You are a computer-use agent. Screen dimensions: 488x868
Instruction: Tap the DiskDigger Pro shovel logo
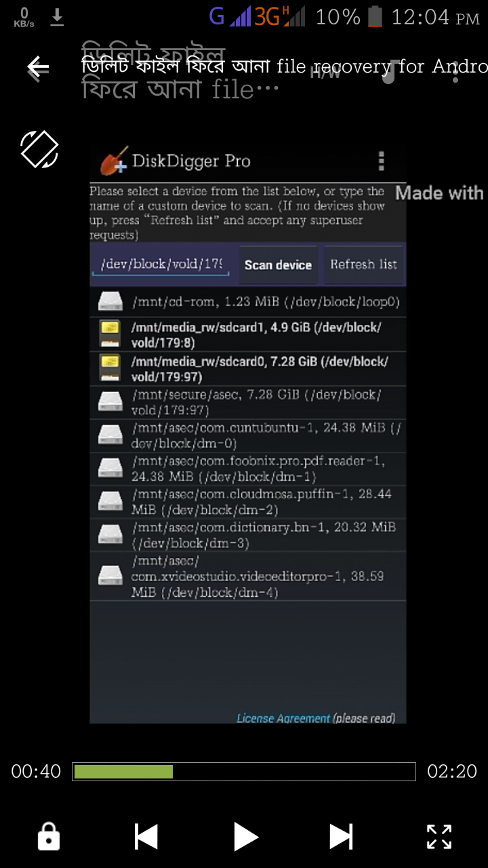[113, 161]
